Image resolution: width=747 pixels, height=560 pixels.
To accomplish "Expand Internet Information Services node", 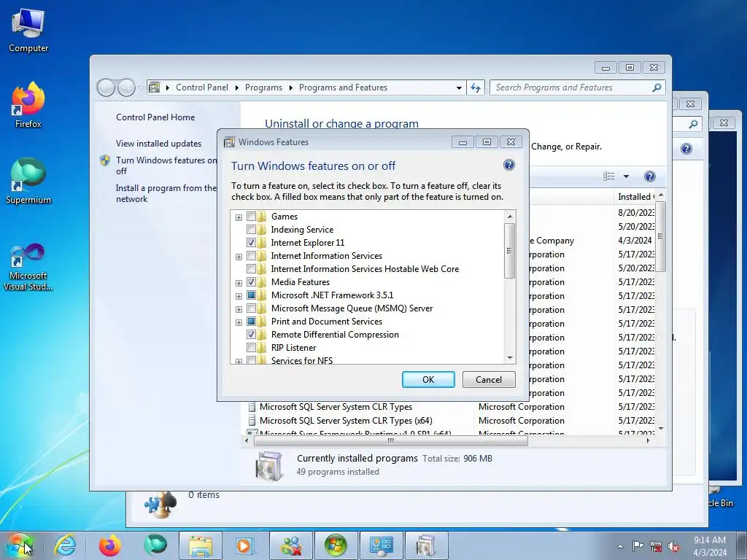I will (239, 257).
